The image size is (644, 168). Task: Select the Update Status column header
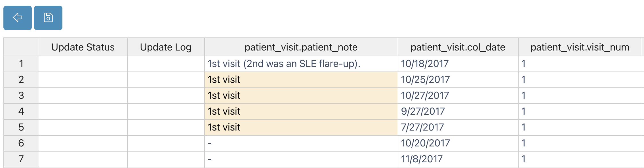click(83, 47)
